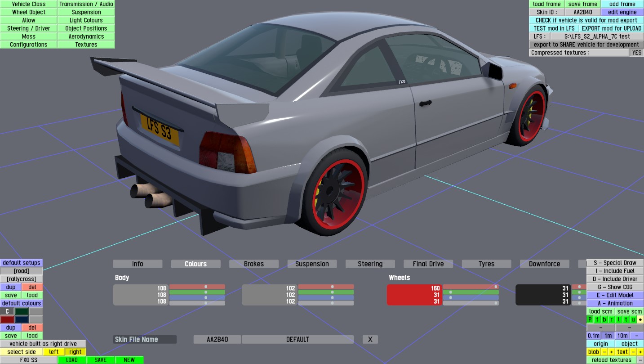Toggle S - Special Draw
The height and width of the screenshot is (364, 644).
615,263
